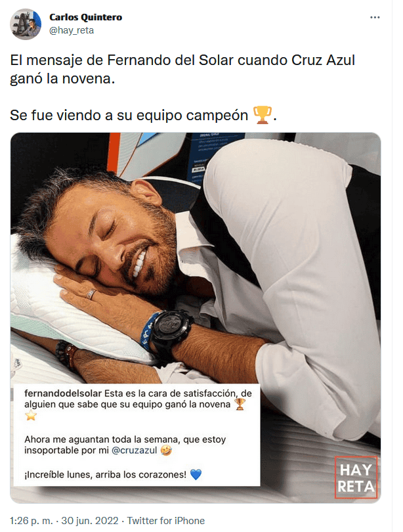The image size is (403, 532).
Task: Click the line 'Se fue viendo a su equipo campeón'
Action: [129, 116]
